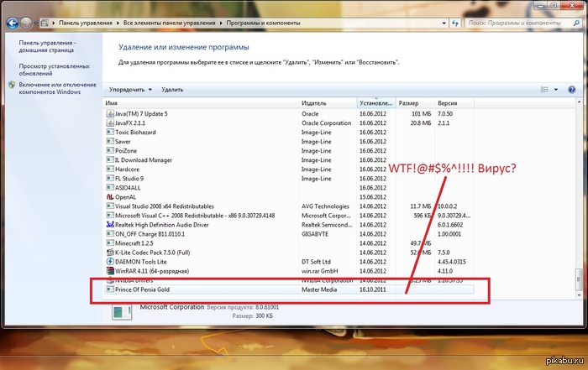The image size is (588, 370).
Task: Click the Realtek High Definition Audio Driver icon
Action: [x=110, y=224]
